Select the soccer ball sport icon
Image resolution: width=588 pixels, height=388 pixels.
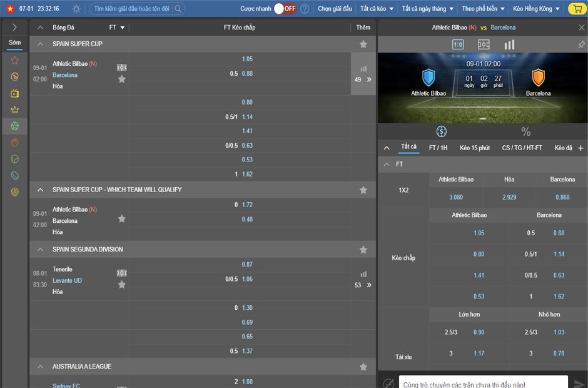click(14, 126)
